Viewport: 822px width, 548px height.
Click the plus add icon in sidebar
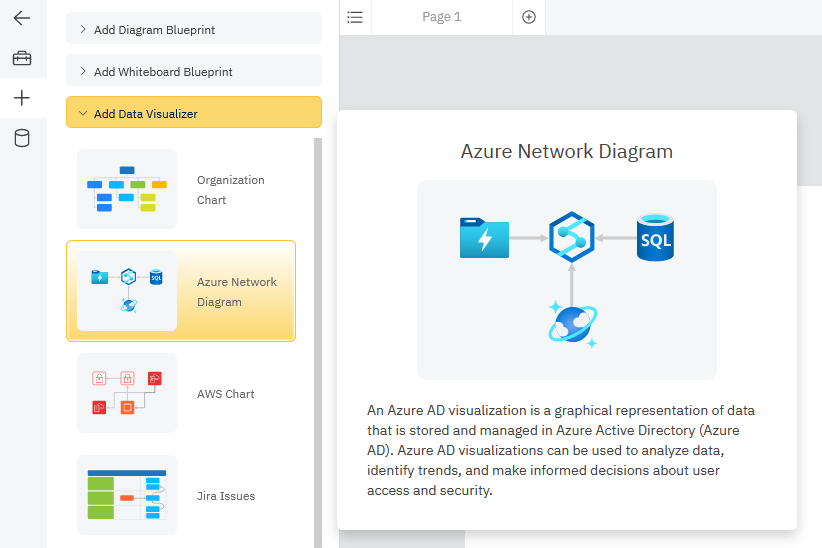tap(22, 98)
